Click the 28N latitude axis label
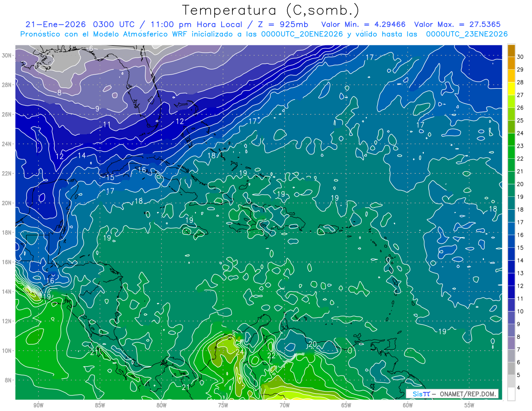532x411 pixels. point(7,85)
